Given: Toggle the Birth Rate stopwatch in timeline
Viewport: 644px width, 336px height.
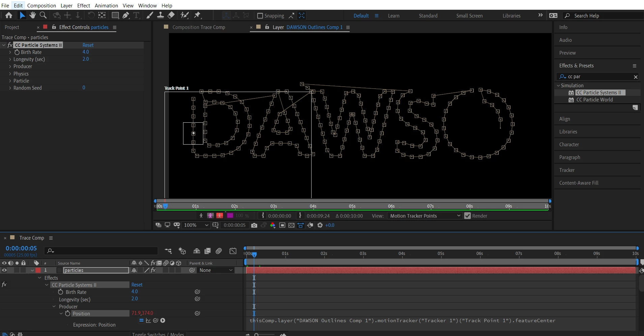Looking at the screenshot, I should tap(61, 292).
